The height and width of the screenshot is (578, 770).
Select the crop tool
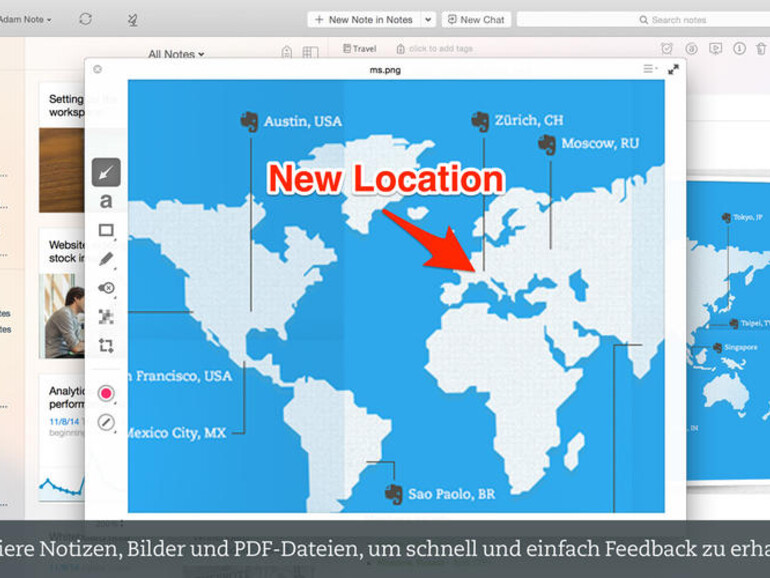[x=106, y=345]
